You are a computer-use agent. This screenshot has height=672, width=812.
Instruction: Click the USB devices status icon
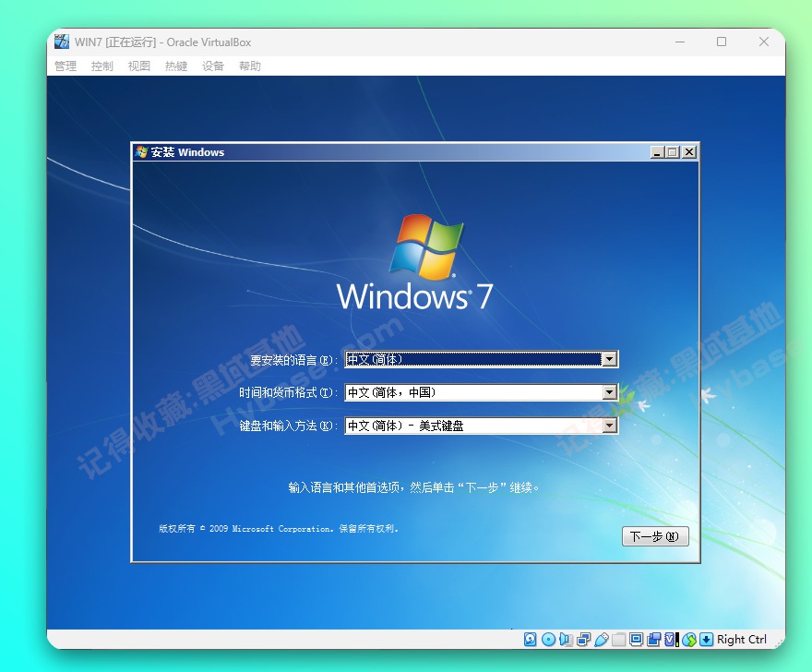(603, 639)
